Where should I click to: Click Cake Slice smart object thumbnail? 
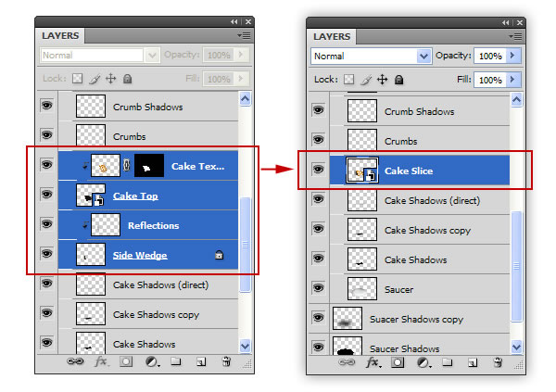(362, 171)
